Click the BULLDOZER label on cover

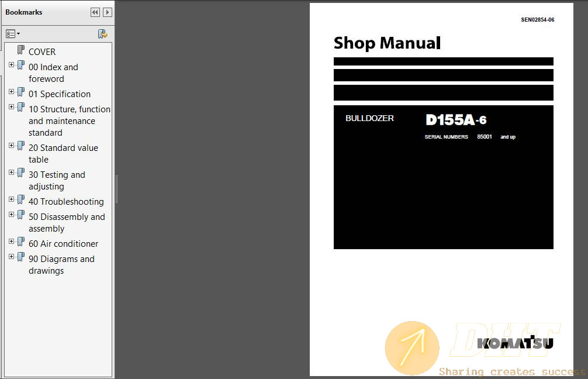point(369,118)
